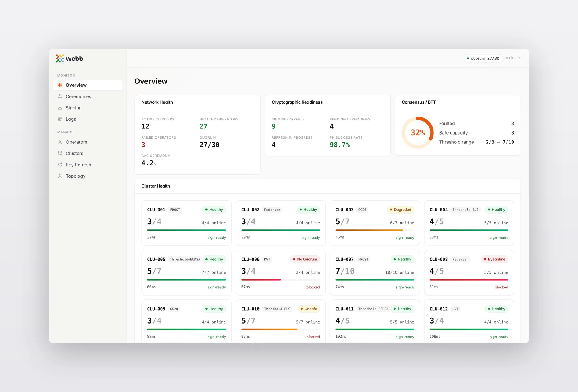Click the Cluster Health section heading
The image size is (578, 392).
[156, 186]
